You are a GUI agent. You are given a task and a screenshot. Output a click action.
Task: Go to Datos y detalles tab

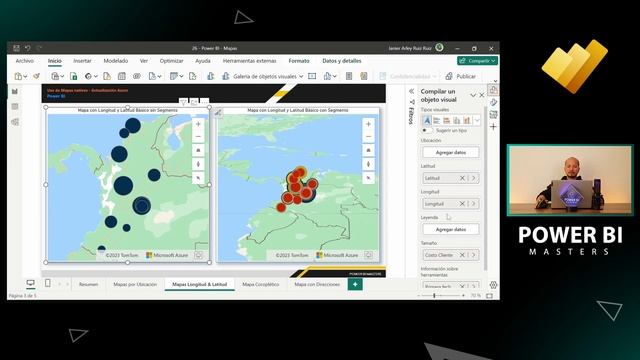(342, 61)
